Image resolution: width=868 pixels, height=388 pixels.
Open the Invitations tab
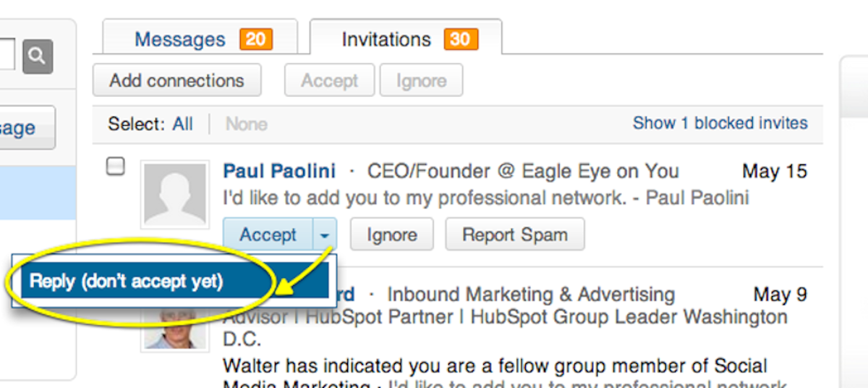[406, 38]
